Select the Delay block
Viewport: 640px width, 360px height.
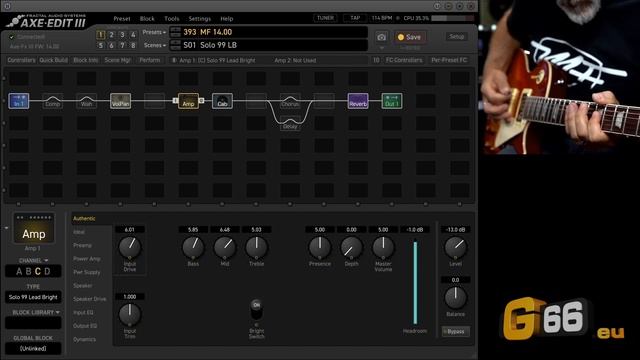click(290, 123)
